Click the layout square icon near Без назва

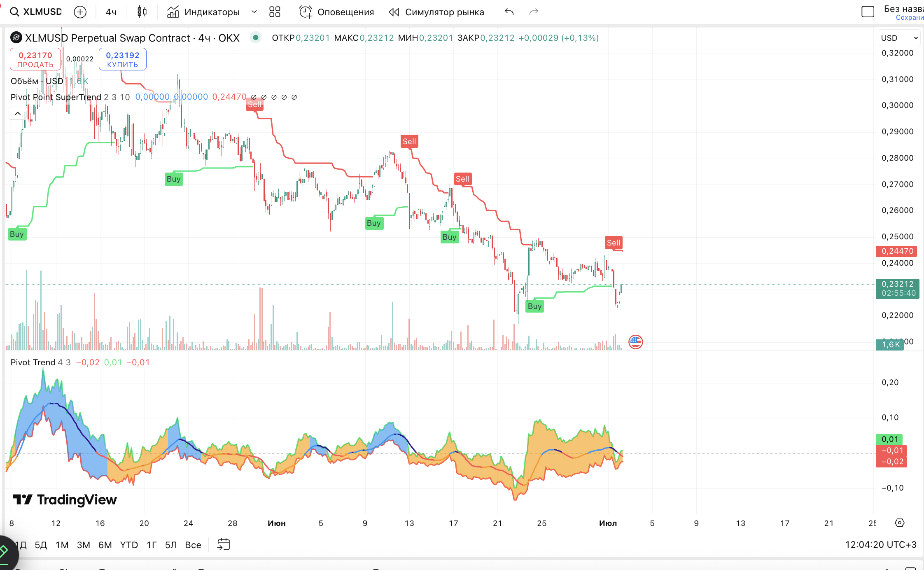coord(868,12)
